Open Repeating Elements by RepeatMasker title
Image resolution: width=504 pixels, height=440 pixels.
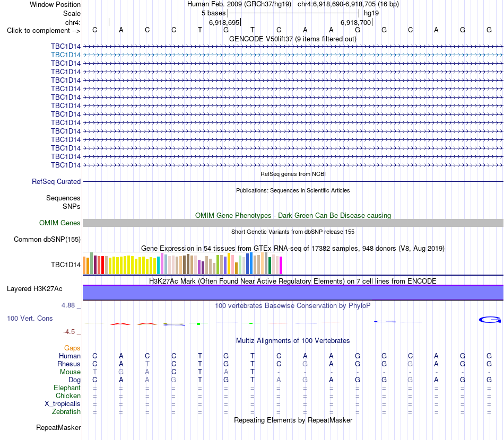tap(293, 420)
